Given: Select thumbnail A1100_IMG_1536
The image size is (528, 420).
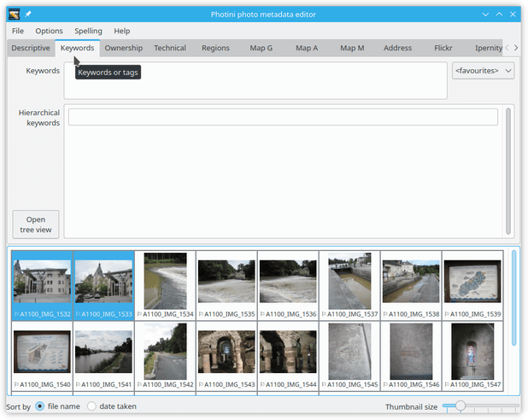Looking at the screenshot, I should 288,285.
